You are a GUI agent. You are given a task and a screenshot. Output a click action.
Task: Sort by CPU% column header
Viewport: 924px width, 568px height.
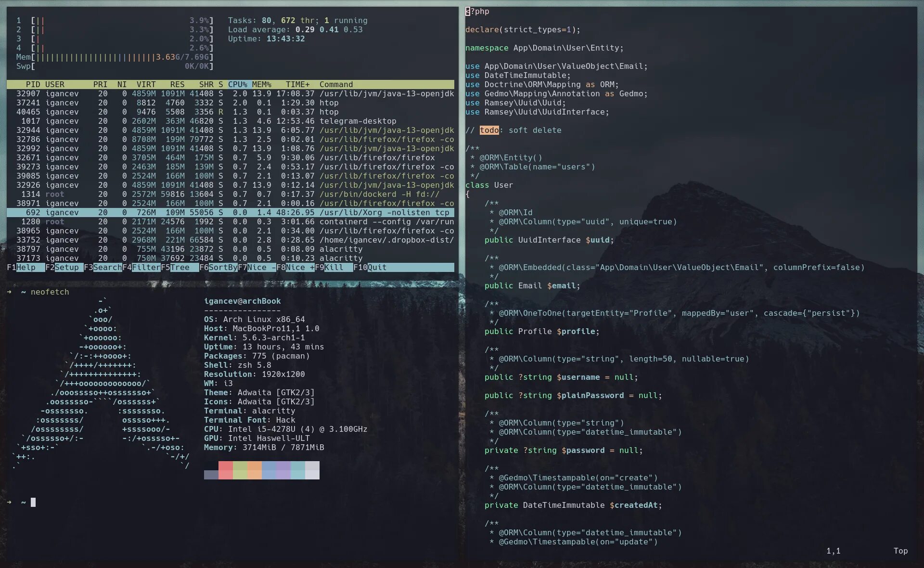point(237,84)
